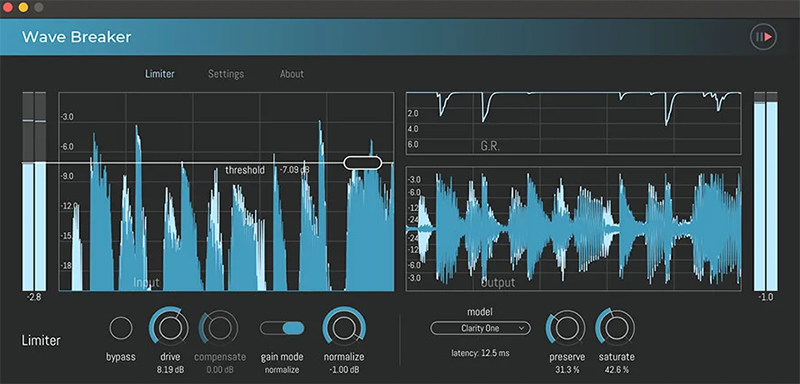Screen dimensions: 800x384
Task: Click the gain mode normalize label
Action: 282,370
